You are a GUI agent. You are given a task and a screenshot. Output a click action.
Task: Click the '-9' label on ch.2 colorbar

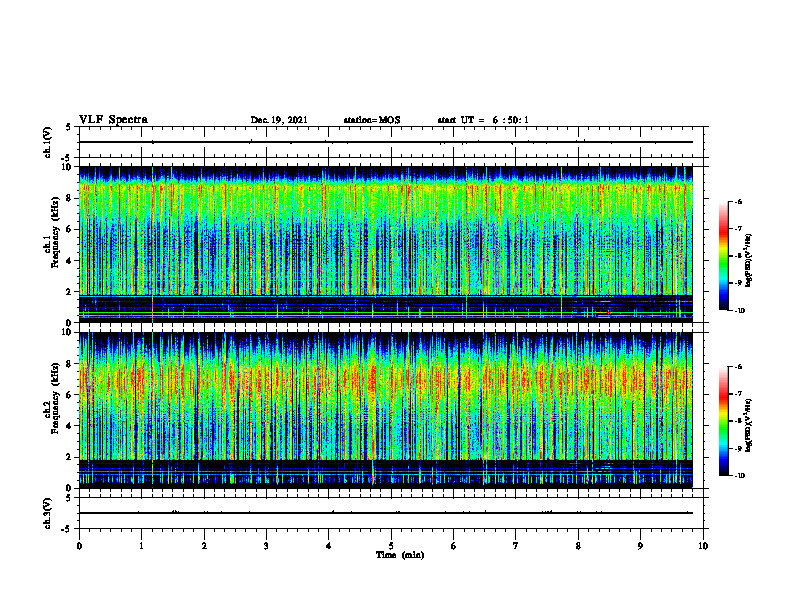738,448
